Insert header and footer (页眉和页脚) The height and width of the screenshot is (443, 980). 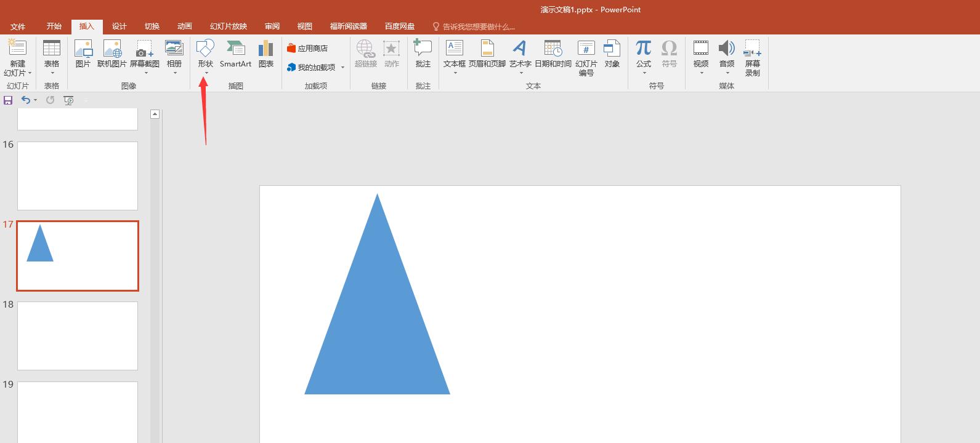(x=487, y=54)
